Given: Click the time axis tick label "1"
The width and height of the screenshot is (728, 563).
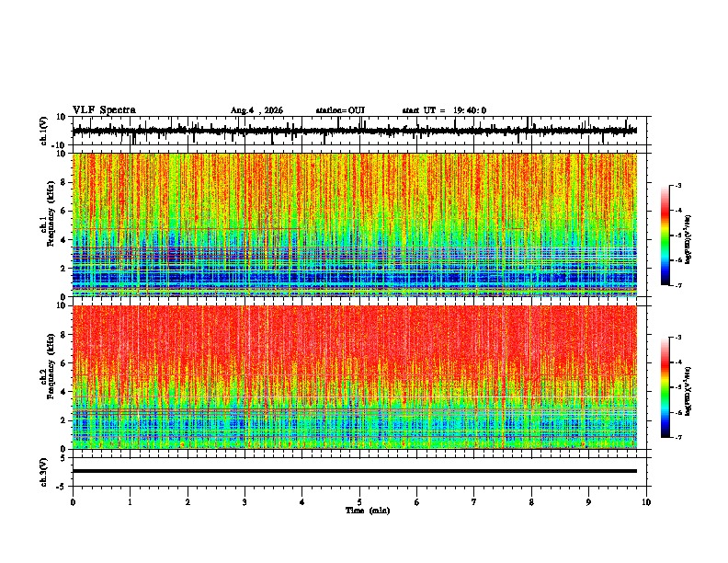Looking at the screenshot, I should [x=130, y=502].
